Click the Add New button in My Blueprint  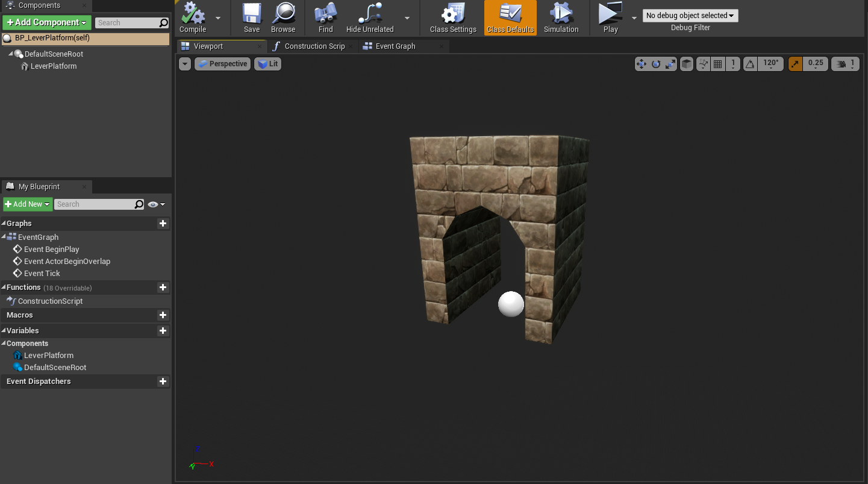[x=28, y=204]
